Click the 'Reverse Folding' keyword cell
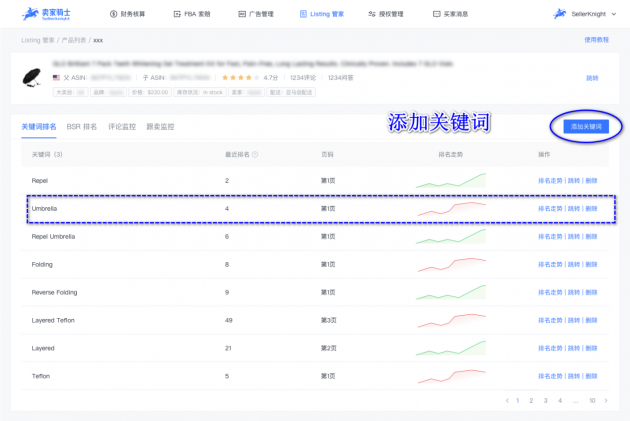Image resolution: width=630 pixels, height=421 pixels. 54,292
